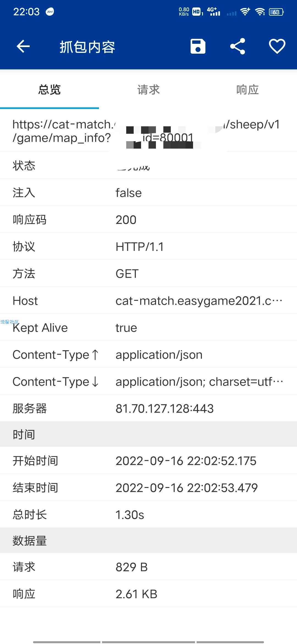The image size is (297, 644).
Task: Tap the back arrow icon
Action: 23,46
